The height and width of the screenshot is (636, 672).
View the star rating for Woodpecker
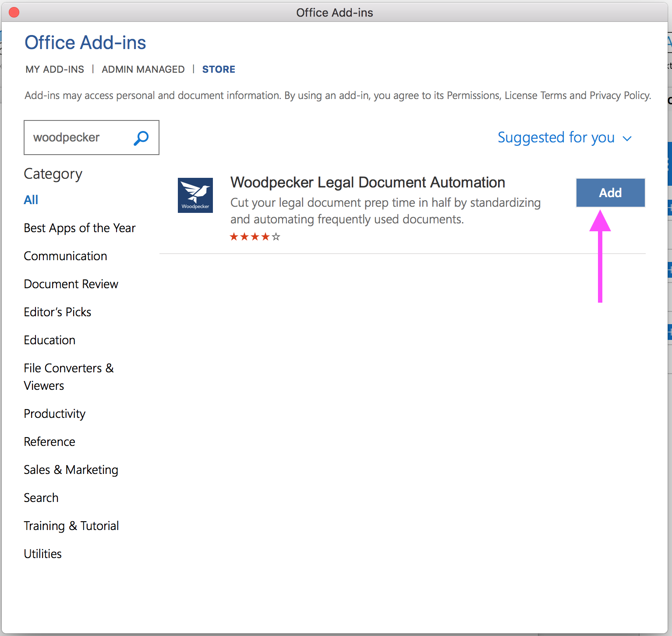(255, 237)
